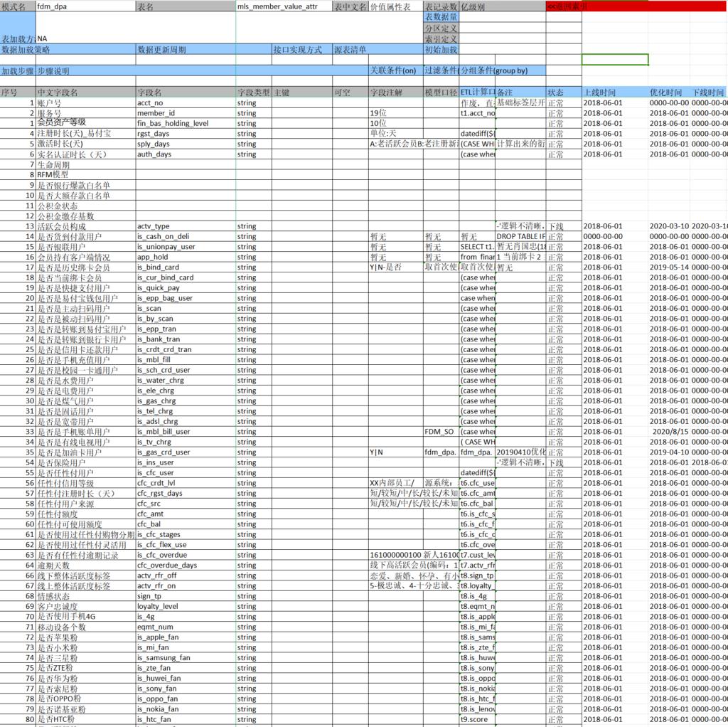The height and width of the screenshot is (727, 728).
Task: Click the cfc_crdt_lvl cell
Action: (x=186, y=483)
